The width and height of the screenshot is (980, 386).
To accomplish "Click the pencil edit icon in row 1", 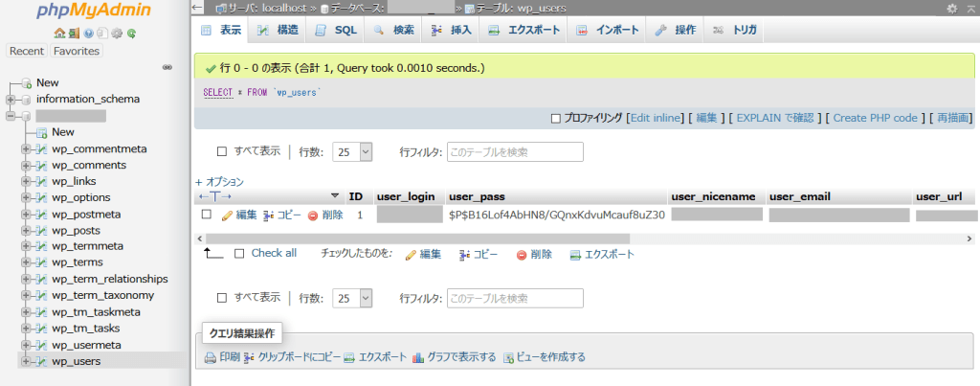I will pyautogui.click(x=228, y=216).
